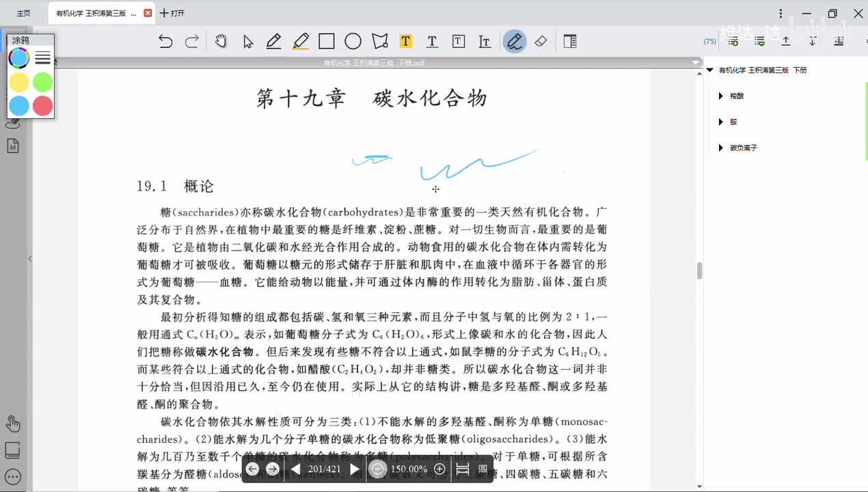Click the page display mode icon

[x=483, y=469]
